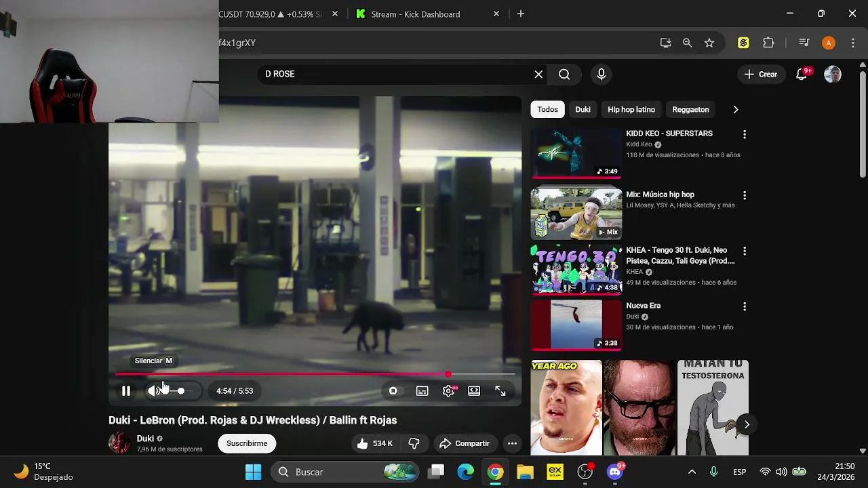Viewport: 868px width, 488px height.
Task: Click the search magnifier button
Action: [x=564, y=75]
